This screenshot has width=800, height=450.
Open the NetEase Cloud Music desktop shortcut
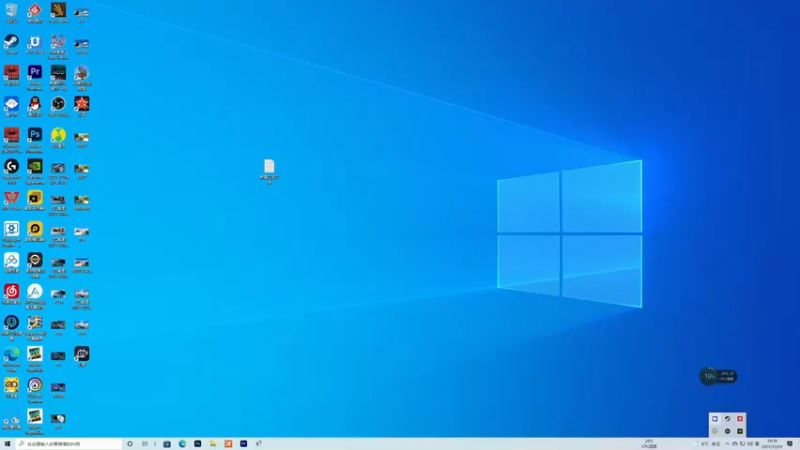[x=11, y=294]
